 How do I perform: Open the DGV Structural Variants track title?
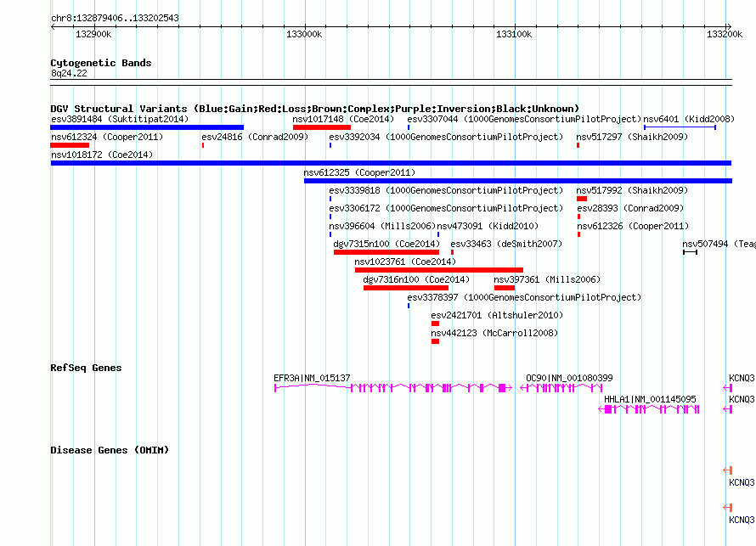(x=314, y=109)
